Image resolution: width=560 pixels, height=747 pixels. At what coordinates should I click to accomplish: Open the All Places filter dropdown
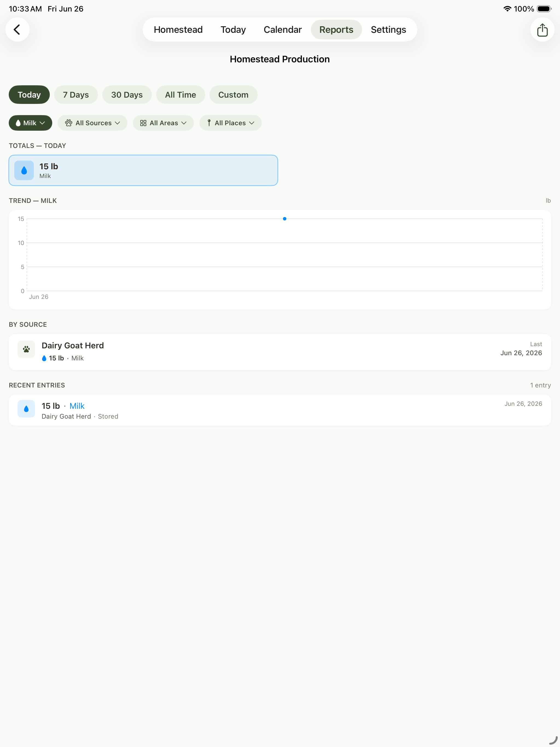click(x=230, y=123)
